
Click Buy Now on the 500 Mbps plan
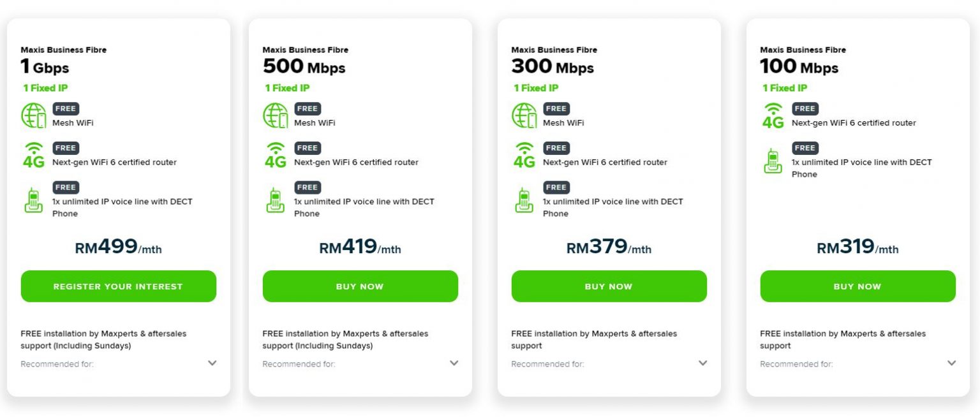(x=360, y=286)
